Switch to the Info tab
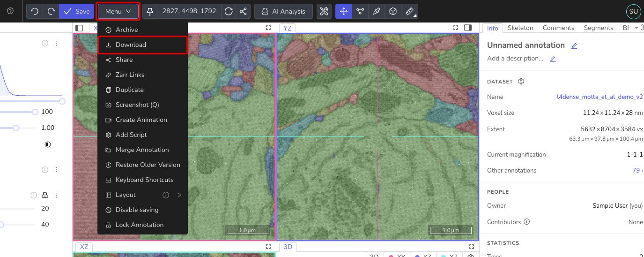The width and height of the screenshot is (644, 257). 492,28
